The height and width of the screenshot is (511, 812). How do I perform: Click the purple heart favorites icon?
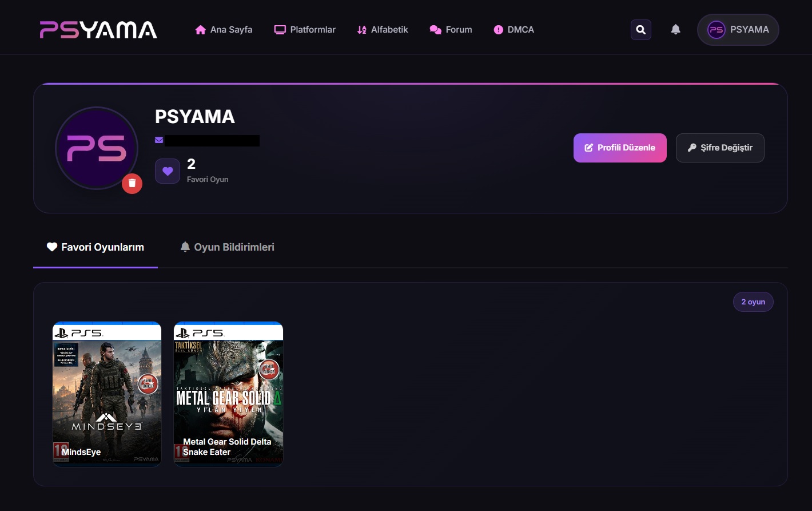168,171
